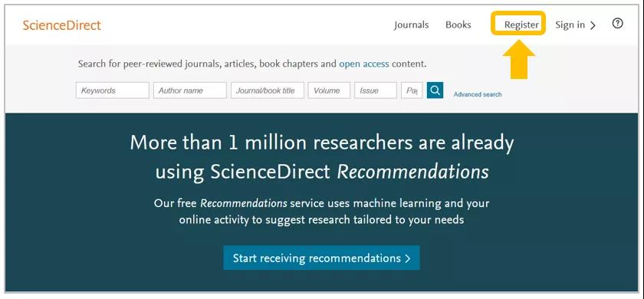
Task: Click the partially visible Page field
Action: point(412,90)
